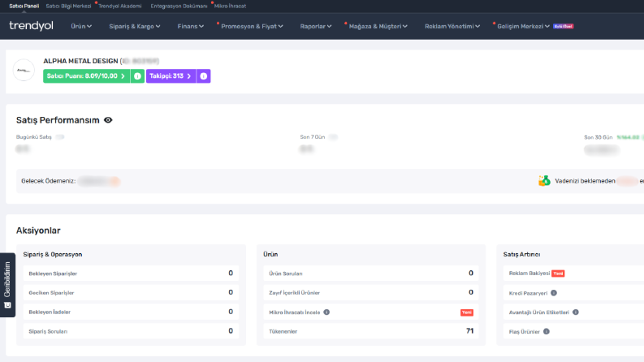The height and width of the screenshot is (362, 644).
Task: Expand the Gelişim Merkezi menu
Action: (x=523, y=26)
